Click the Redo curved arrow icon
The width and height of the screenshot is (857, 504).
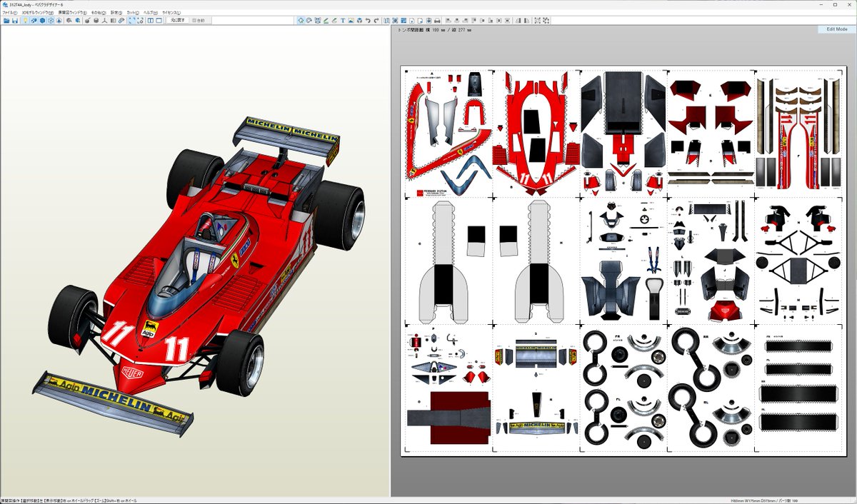(376, 20)
